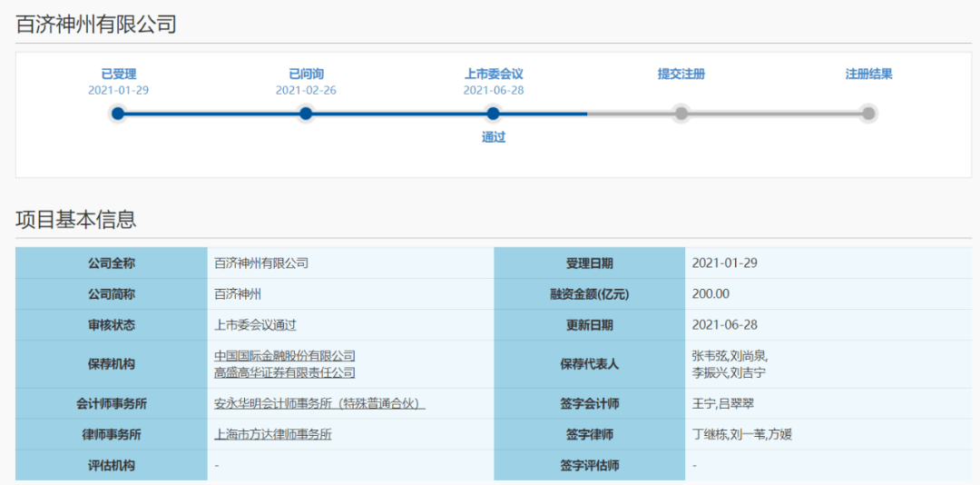980x485 pixels.
Task: Click the 已问询 stage label text
Action: (x=306, y=74)
